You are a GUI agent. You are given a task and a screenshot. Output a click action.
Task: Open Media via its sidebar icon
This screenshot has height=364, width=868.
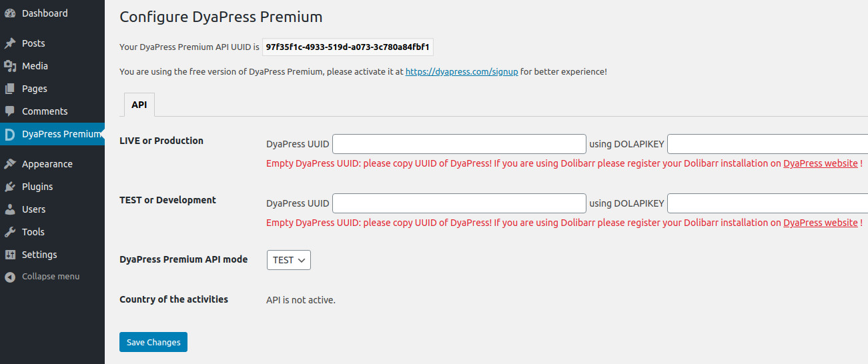pos(10,66)
